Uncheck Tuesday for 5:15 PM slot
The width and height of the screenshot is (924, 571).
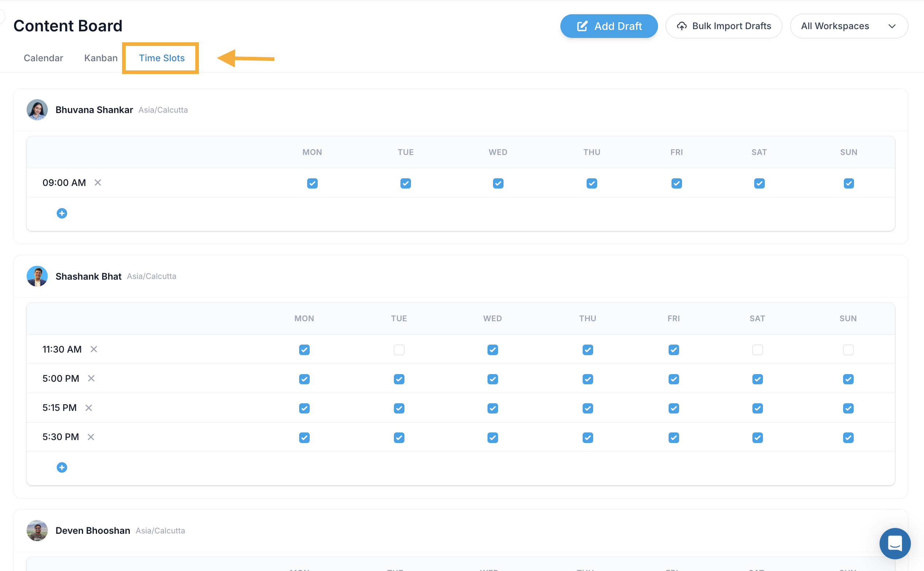pyautogui.click(x=399, y=409)
